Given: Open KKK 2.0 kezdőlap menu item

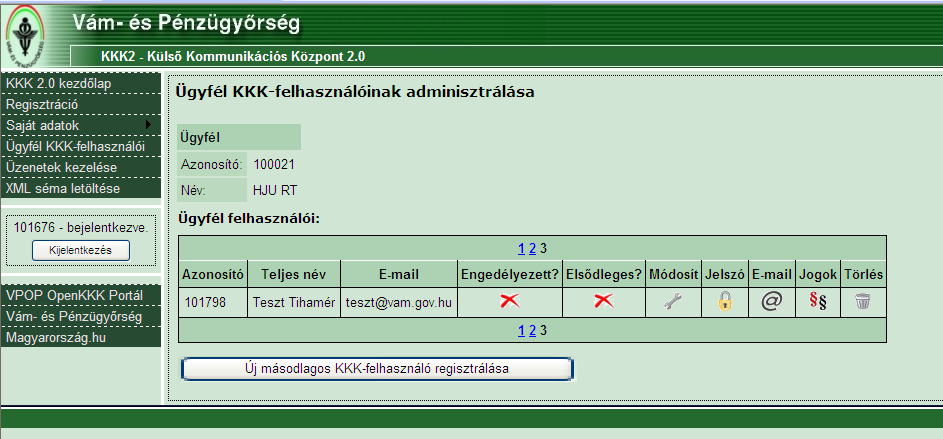Looking at the screenshot, I should [x=81, y=84].
